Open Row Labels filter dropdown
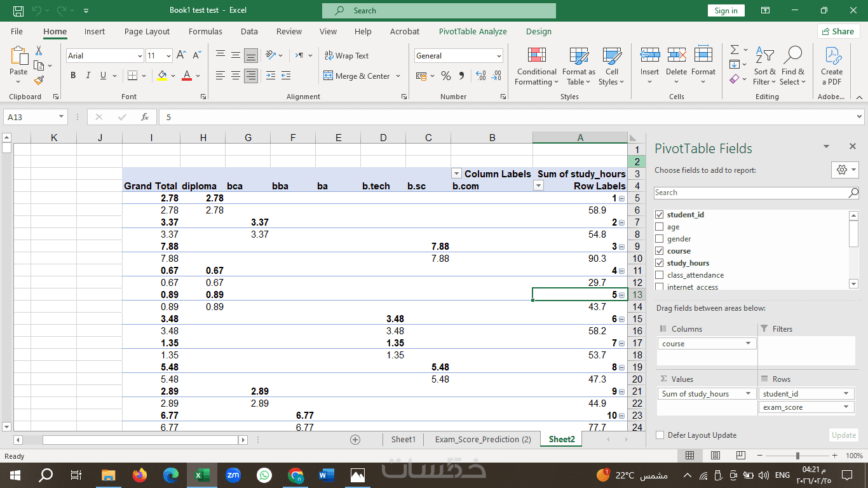This screenshot has width=868, height=488. point(539,186)
